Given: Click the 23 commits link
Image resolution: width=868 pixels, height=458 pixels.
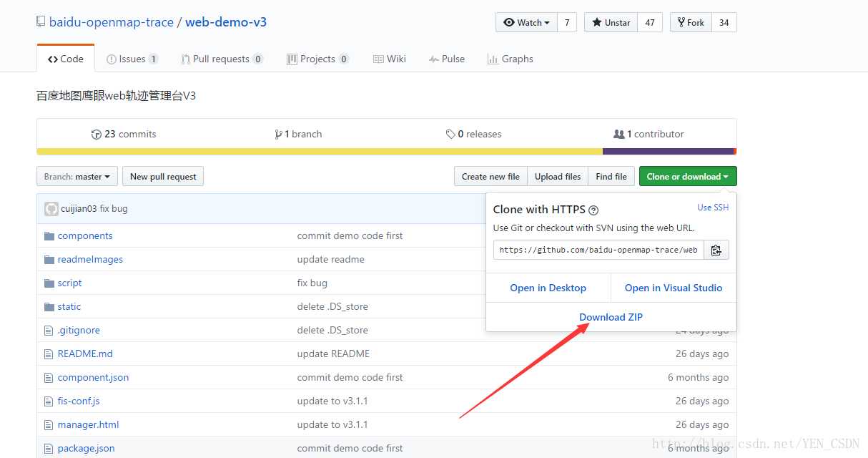Looking at the screenshot, I should pyautogui.click(x=124, y=135).
